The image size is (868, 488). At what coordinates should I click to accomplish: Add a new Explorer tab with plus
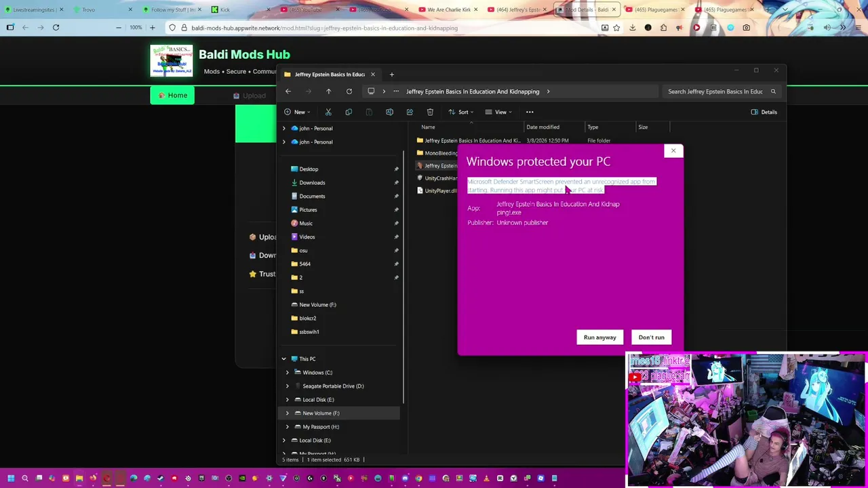coord(391,74)
